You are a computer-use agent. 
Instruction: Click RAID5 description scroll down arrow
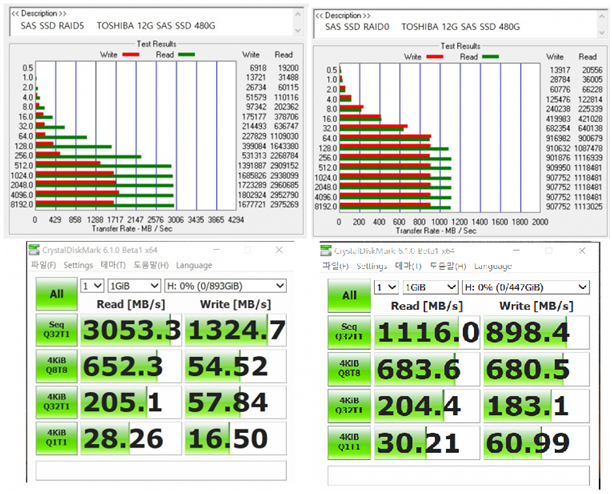tap(298, 30)
